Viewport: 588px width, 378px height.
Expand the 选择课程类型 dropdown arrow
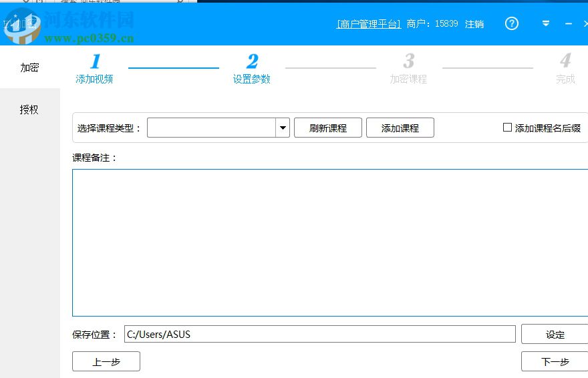tap(283, 128)
